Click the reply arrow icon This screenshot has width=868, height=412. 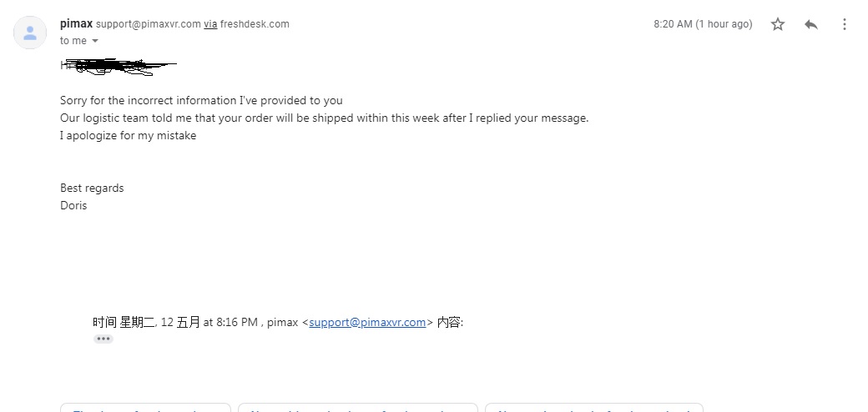tap(811, 24)
